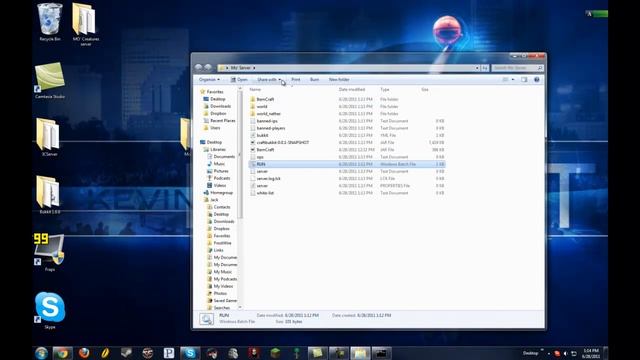Screen dimensions: 640x360
Task: Select MO' Creatures server desktop folder
Action: pos(86,24)
